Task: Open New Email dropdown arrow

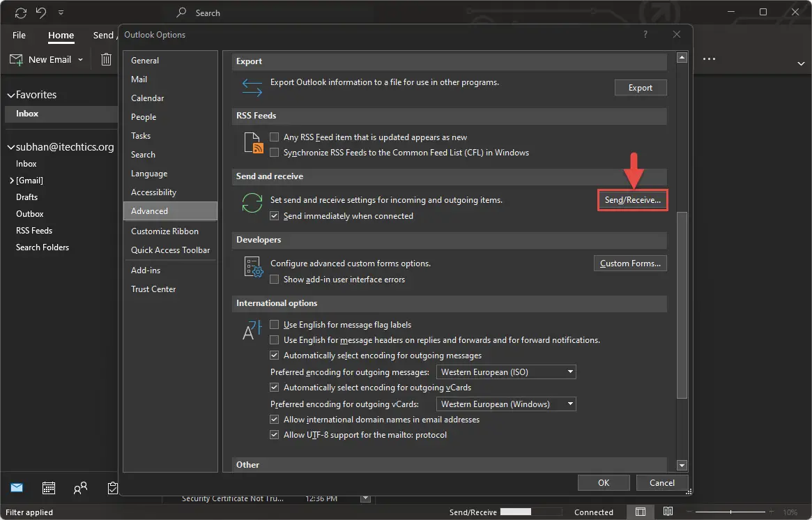Action: point(81,59)
